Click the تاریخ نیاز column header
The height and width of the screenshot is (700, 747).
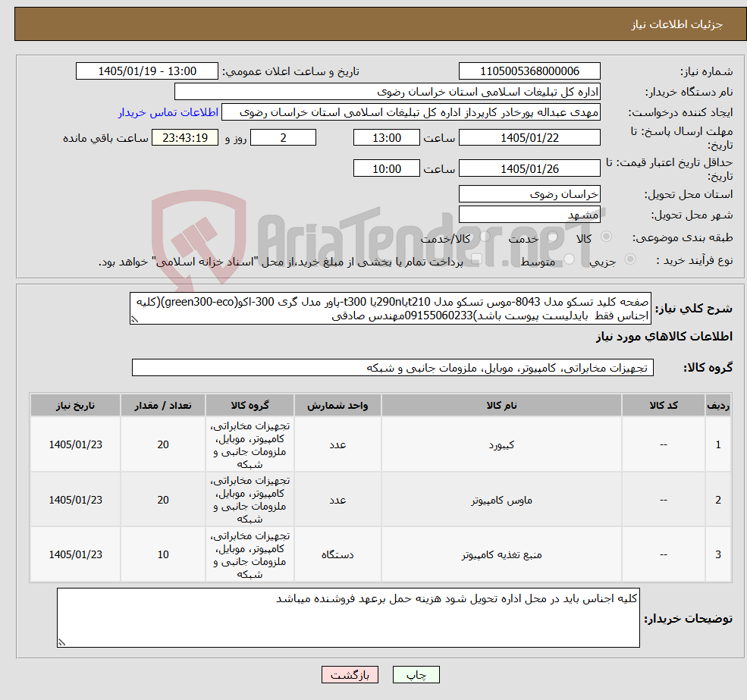(x=75, y=405)
